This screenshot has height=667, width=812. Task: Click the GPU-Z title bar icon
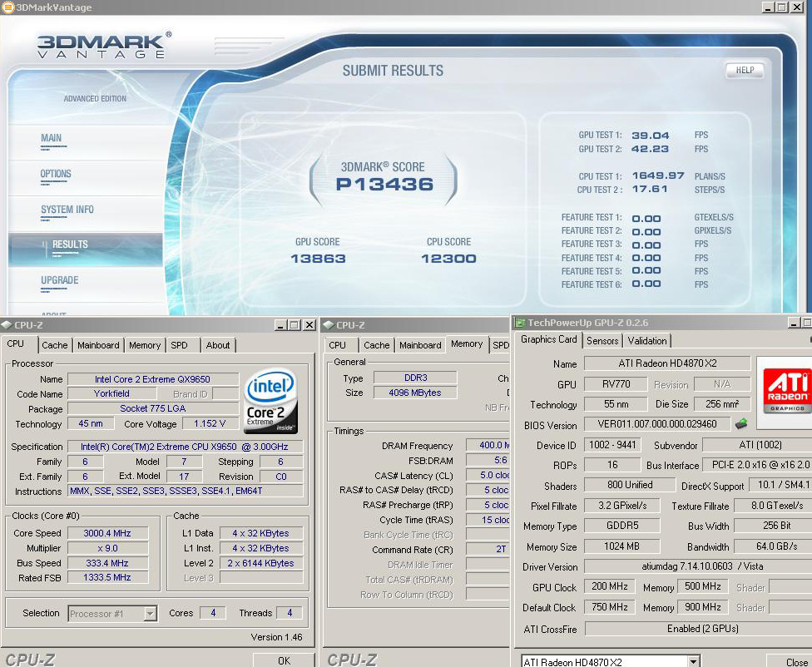(520, 323)
